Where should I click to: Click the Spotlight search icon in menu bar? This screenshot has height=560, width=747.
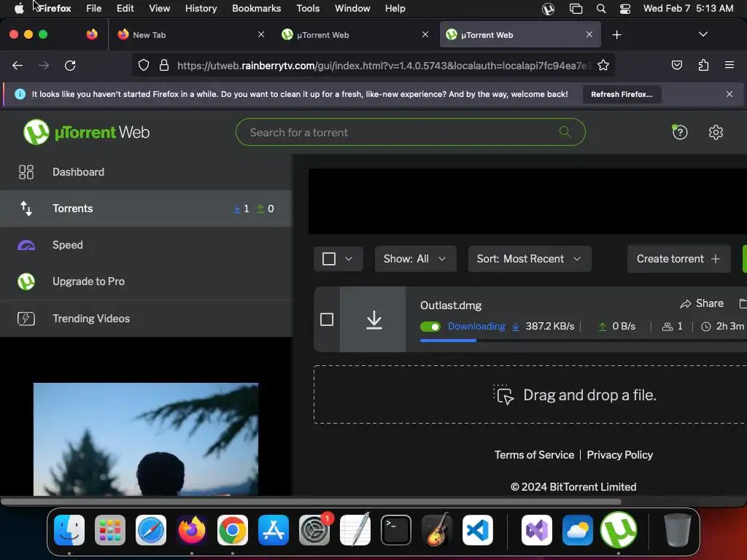(x=601, y=9)
